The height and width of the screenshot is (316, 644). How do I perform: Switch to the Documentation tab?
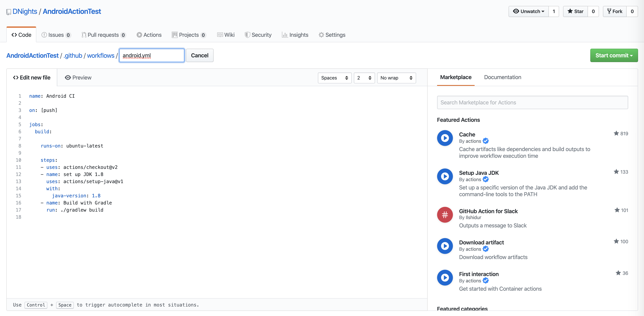(x=502, y=77)
